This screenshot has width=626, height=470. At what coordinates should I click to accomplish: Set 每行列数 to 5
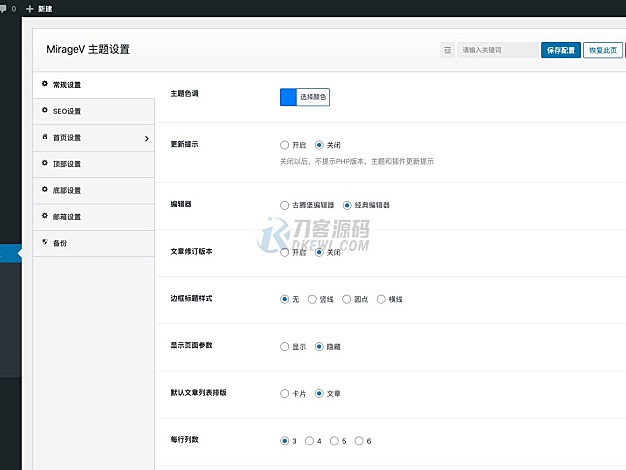click(334, 441)
